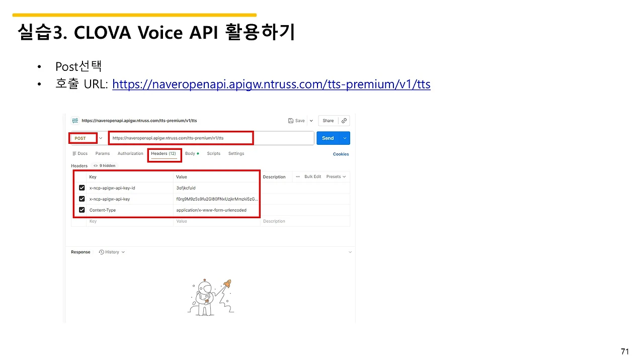Collapse the Response pane with the chevron
This screenshot has width=644, height=362.
pyautogui.click(x=350, y=252)
